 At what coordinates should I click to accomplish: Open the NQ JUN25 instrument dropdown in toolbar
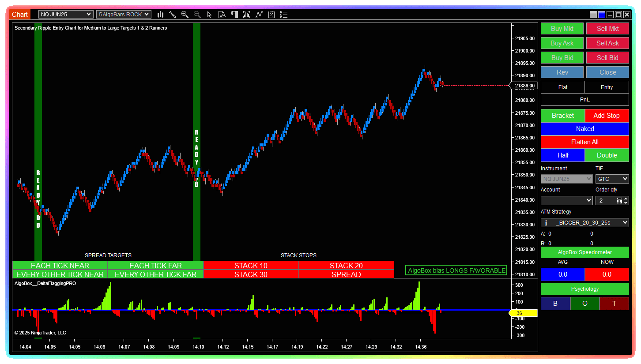[x=66, y=15]
